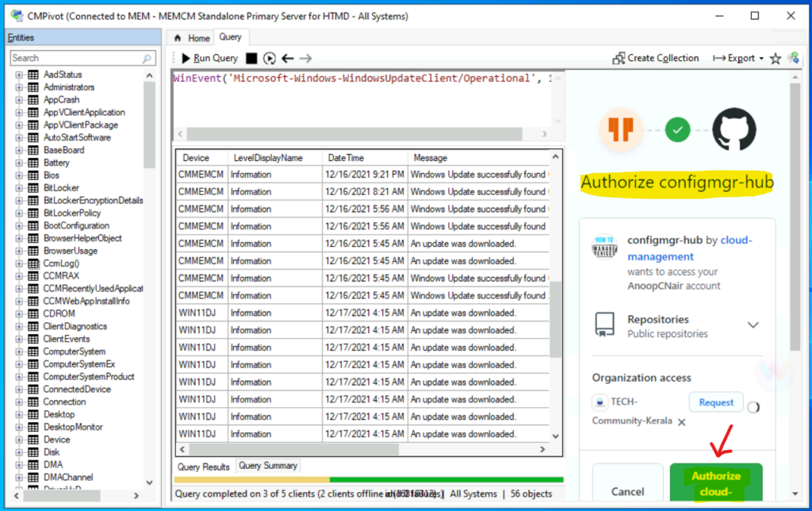
Task: Click the X beside Community-Kerala
Action: [681, 422]
